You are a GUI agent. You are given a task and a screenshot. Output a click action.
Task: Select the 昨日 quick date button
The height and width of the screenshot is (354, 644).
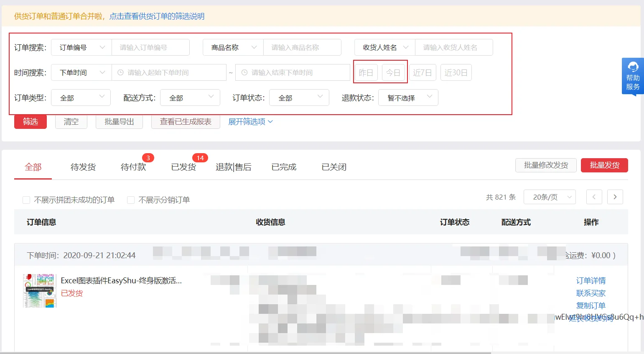tap(366, 72)
